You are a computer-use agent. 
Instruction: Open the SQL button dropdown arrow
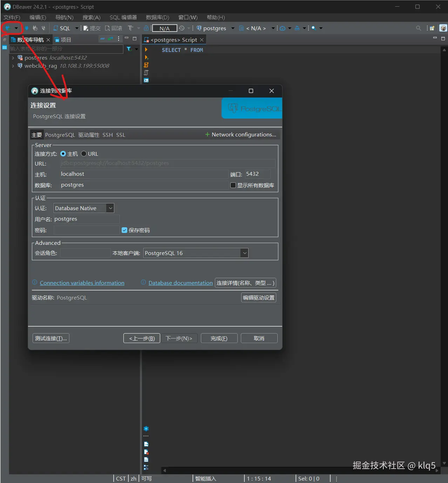pyautogui.click(x=77, y=28)
